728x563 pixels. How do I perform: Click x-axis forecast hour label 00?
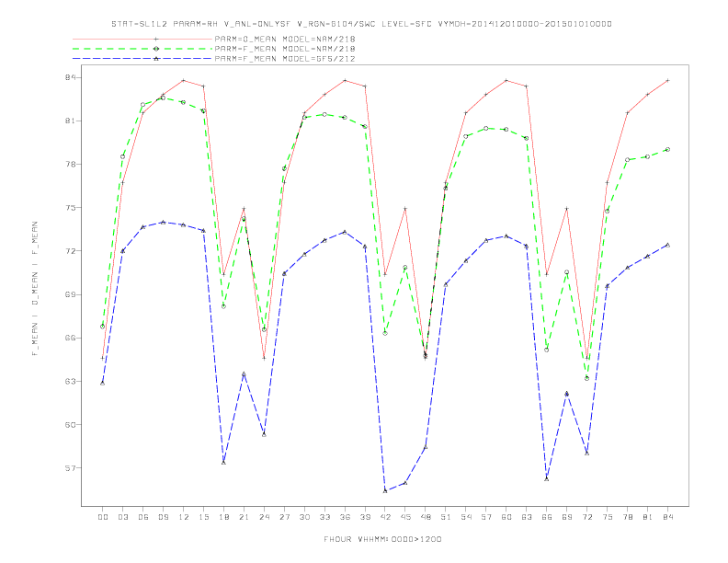tap(103, 517)
